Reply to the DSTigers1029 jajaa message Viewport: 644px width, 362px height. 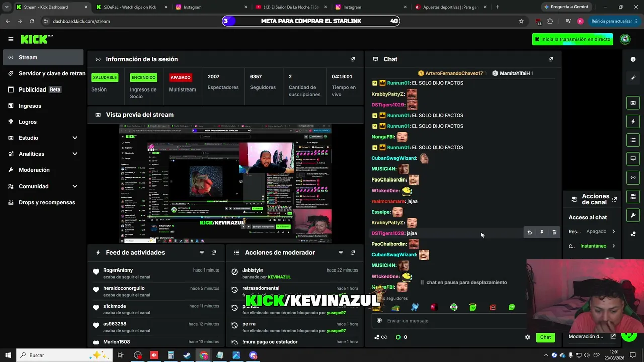point(529,233)
